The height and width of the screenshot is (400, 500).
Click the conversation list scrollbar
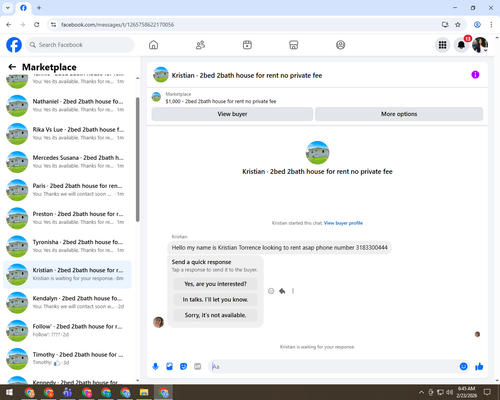tap(138, 159)
